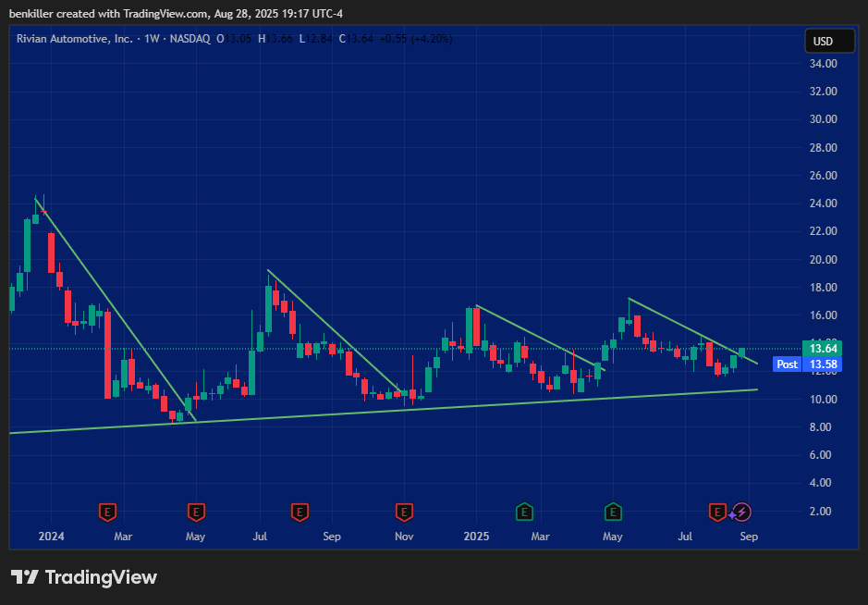This screenshot has width=868, height=605.
Task: Click the 34.00 price axis label
Action: (x=823, y=64)
